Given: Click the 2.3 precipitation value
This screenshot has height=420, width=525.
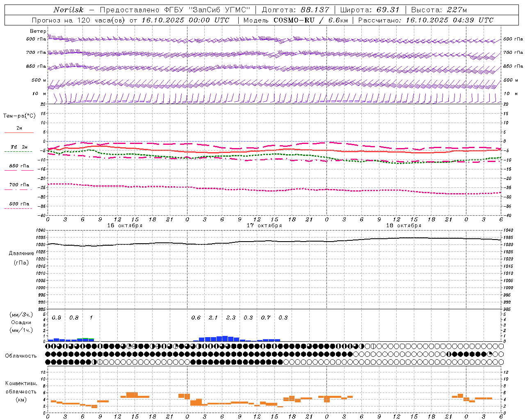Looking at the screenshot, I should (x=231, y=317).
